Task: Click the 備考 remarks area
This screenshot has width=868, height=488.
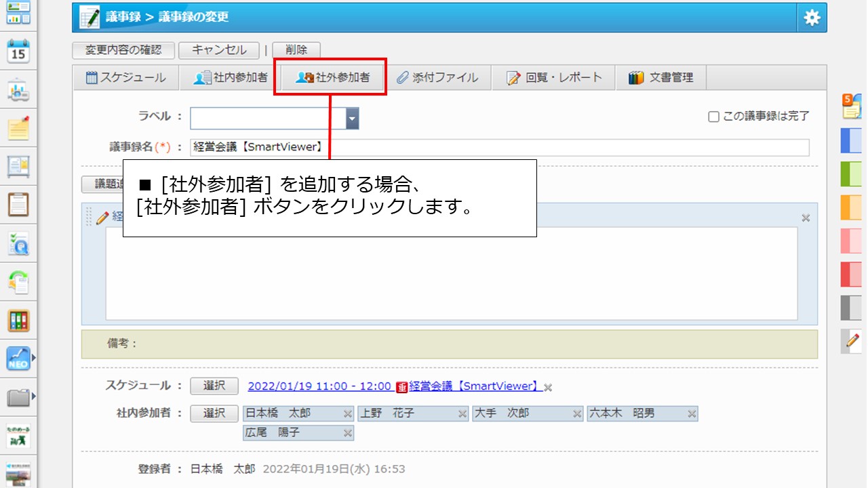Action: point(450,344)
